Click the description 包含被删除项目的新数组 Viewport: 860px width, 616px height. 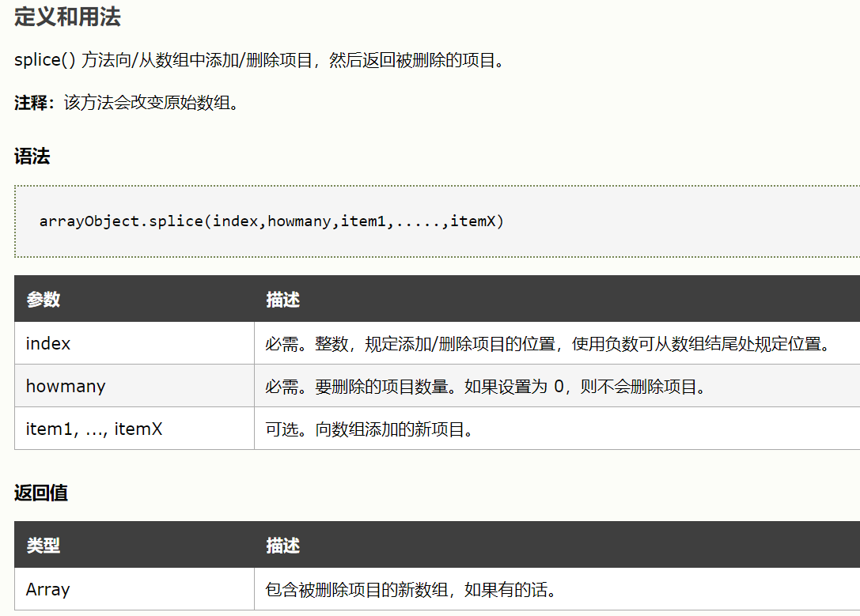coord(557,589)
